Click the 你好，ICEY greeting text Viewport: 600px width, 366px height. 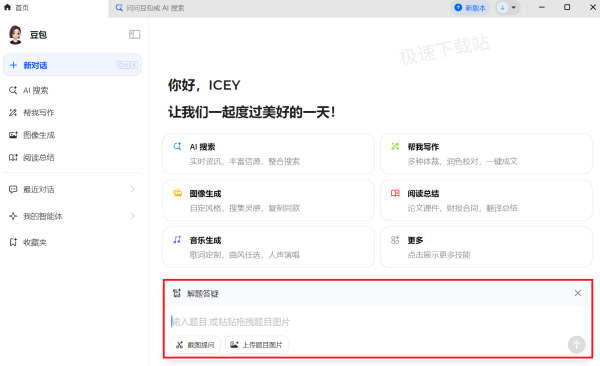coord(204,85)
